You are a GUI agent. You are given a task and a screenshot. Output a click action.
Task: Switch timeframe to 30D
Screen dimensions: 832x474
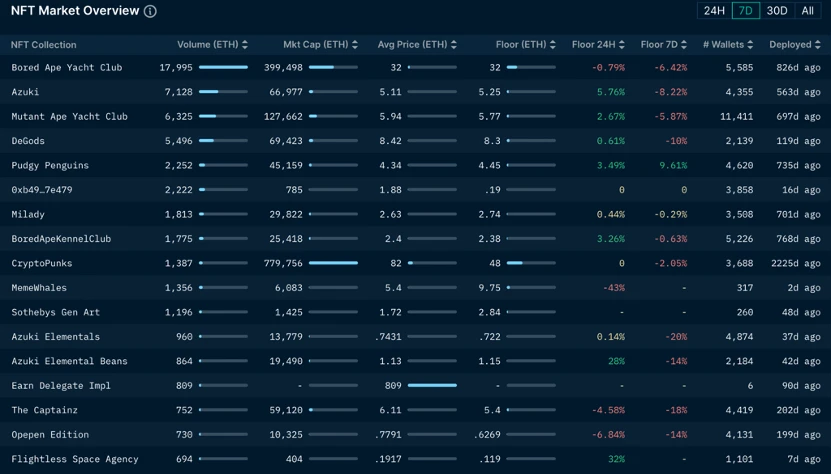(x=777, y=11)
